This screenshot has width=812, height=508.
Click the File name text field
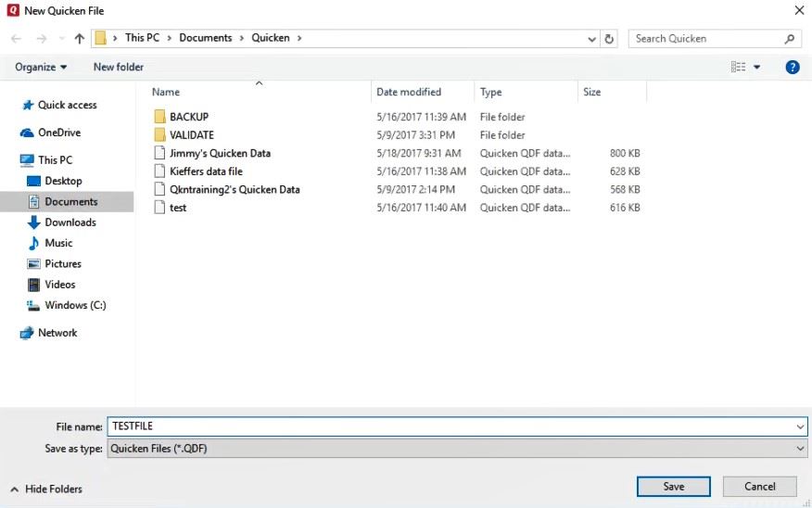[x=454, y=426]
